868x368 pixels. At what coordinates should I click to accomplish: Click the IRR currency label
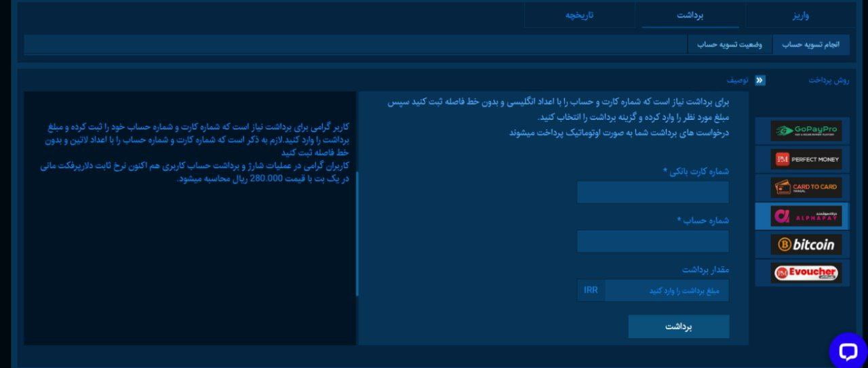(591, 290)
